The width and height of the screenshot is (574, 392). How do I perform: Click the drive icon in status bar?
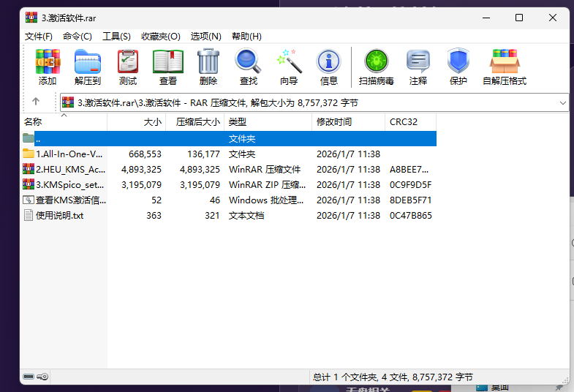click(x=29, y=377)
